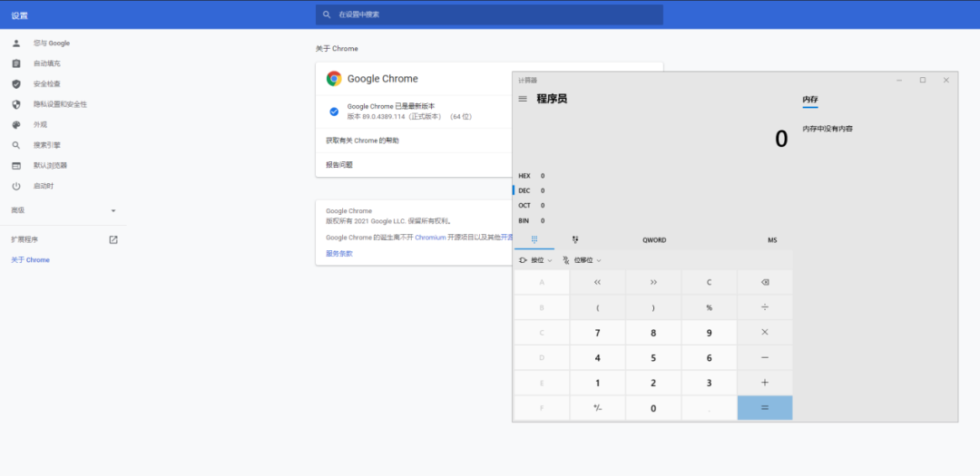Image resolution: width=980 pixels, height=476 pixels.
Task: Maximize the 计算器 window
Action: point(923,80)
